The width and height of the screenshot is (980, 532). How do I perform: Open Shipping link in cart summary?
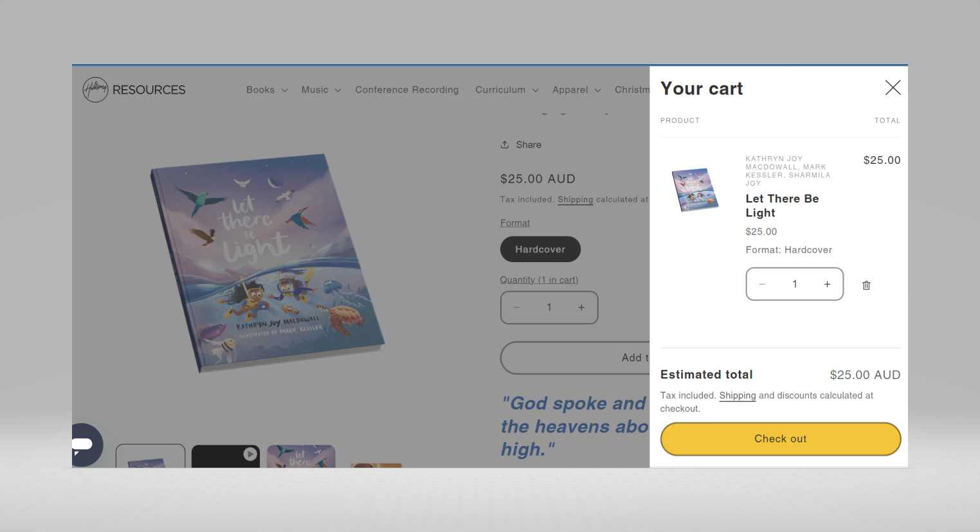click(737, 396)
